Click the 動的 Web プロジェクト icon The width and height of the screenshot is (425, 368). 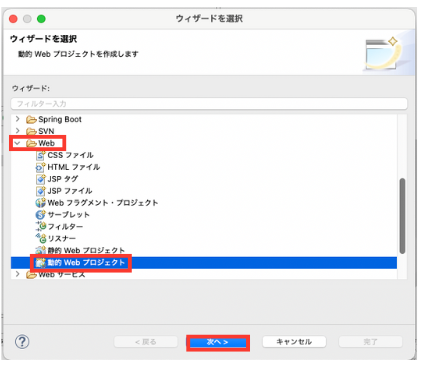point(40,263)
